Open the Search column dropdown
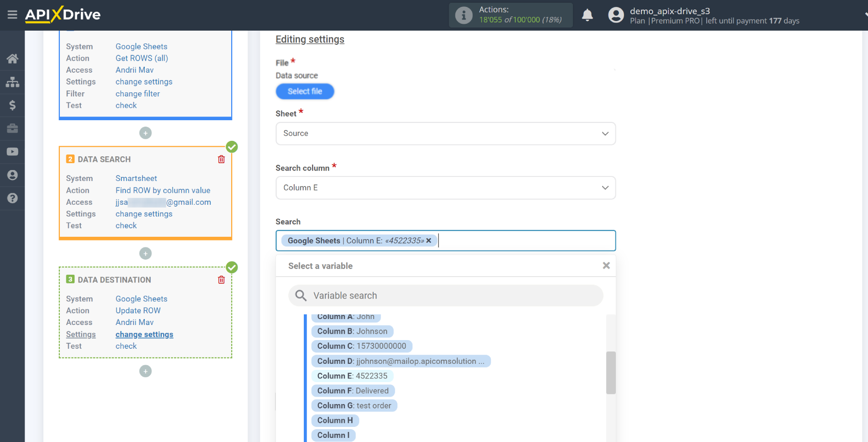The width and height of the screenshot is (868, 442). click(x=445, y=188)
